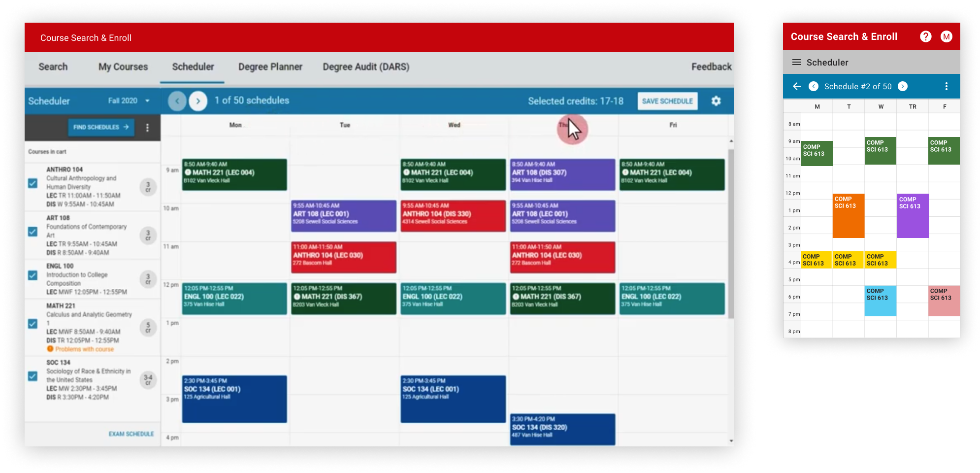Image resolution: width=980 pixels, height=473 pixels.
Task: Uncheck the ANTHRO 104 course checkbox
Action: pyautogui.click(x=33, y=183)
